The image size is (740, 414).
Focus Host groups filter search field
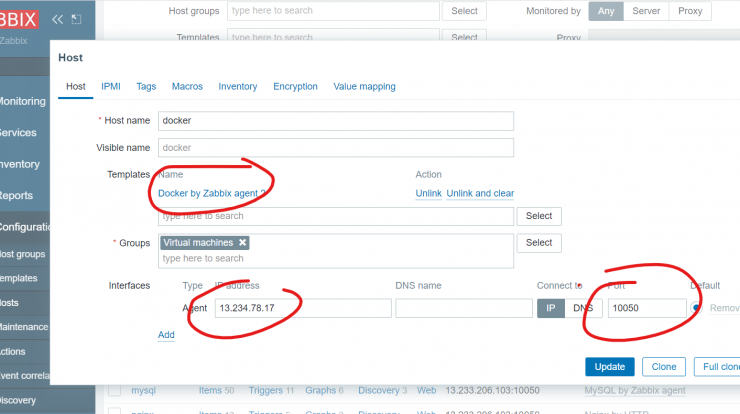[333, 11]
